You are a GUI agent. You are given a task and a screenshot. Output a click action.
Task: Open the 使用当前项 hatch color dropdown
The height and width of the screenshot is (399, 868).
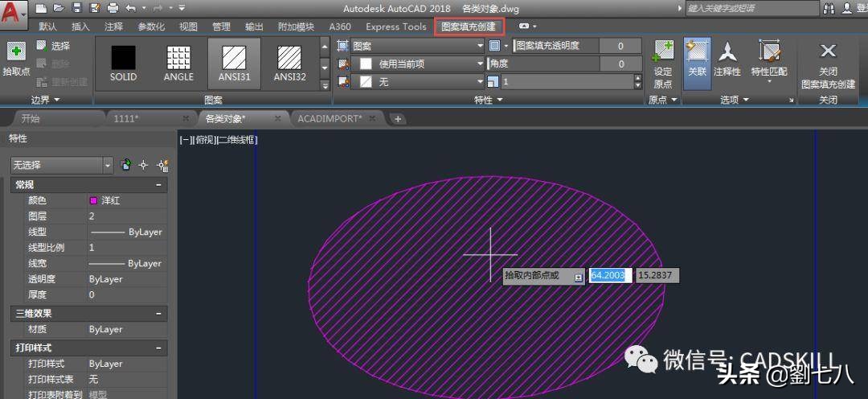pyautogui.click(x=418, y=64)
